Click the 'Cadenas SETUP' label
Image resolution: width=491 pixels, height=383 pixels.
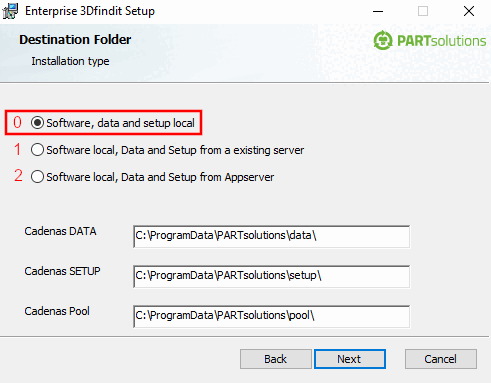click(x=62, y=271)
